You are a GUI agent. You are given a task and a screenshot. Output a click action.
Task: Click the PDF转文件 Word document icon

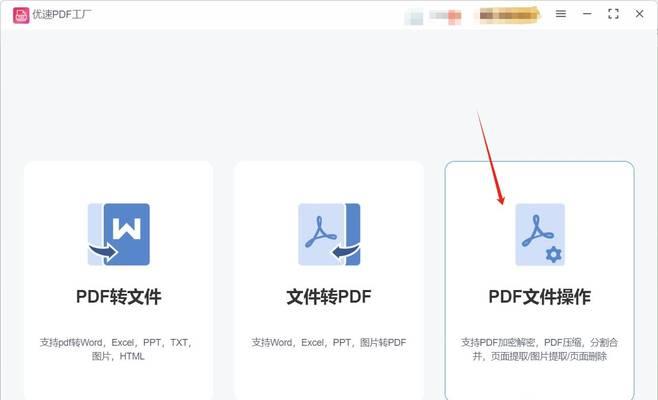point(119,234)
